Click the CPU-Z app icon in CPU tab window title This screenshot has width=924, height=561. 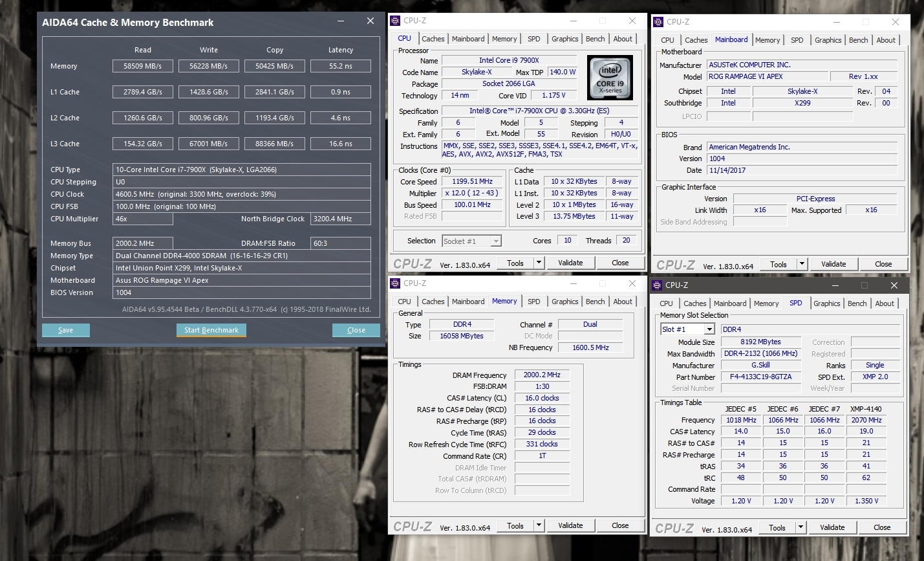click(396, 21)
